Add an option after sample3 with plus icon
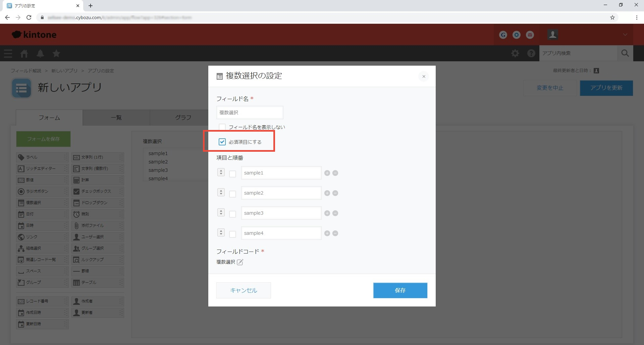Screen dimensions: 644x345 [327, 213]
